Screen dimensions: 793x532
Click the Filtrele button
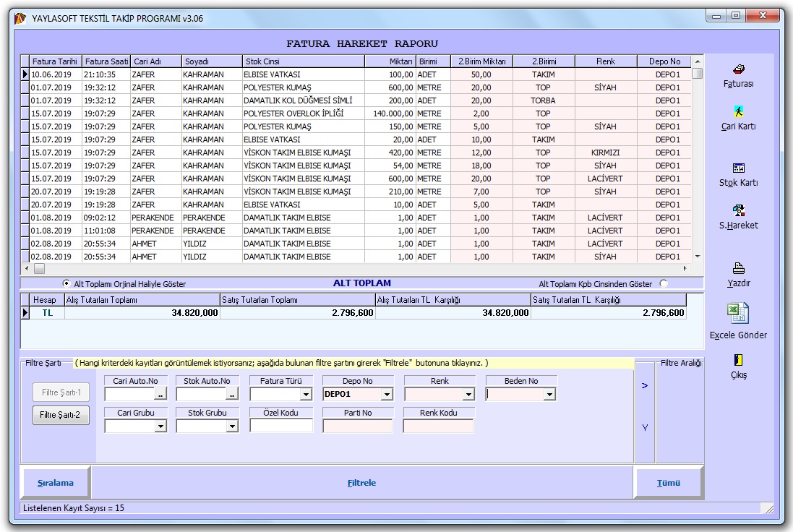(361, 483)
